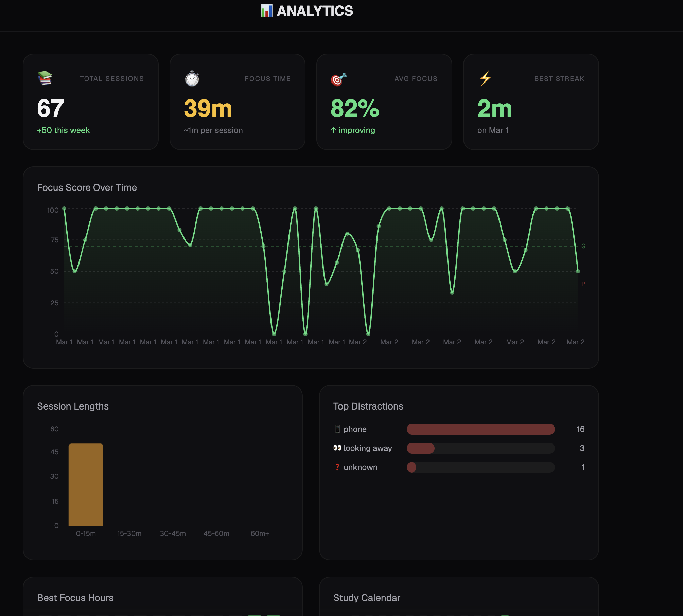Click the dartboard icon in Avg Focus card
The image size is (683, 616).
click(338, 79)
